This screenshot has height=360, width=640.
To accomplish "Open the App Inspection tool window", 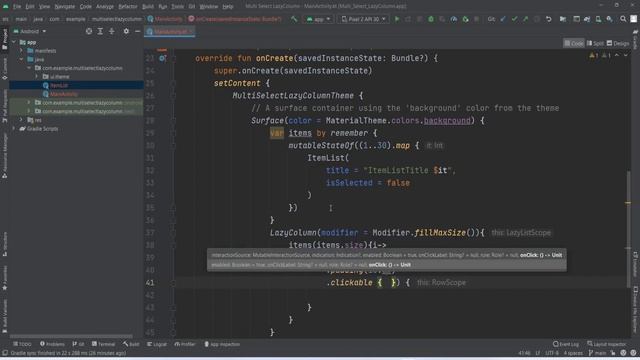I will pyautogui.click(x=222, y=344).
